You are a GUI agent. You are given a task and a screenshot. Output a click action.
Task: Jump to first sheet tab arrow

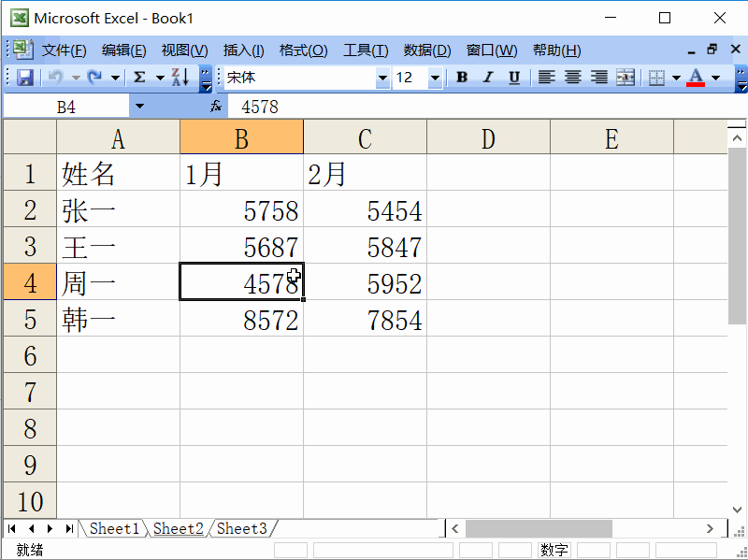click(x=12, y=528)
